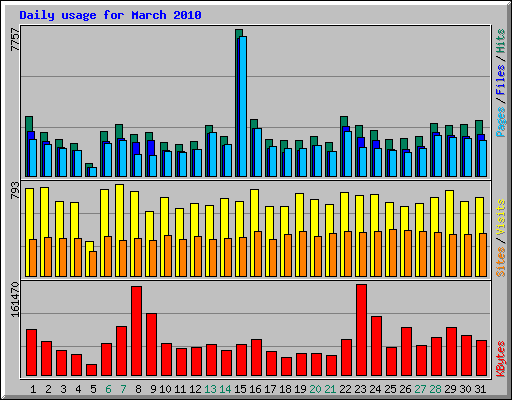Click the day 18 x-axis label
This screenshot has width=512, height=400.
(285, 389)
